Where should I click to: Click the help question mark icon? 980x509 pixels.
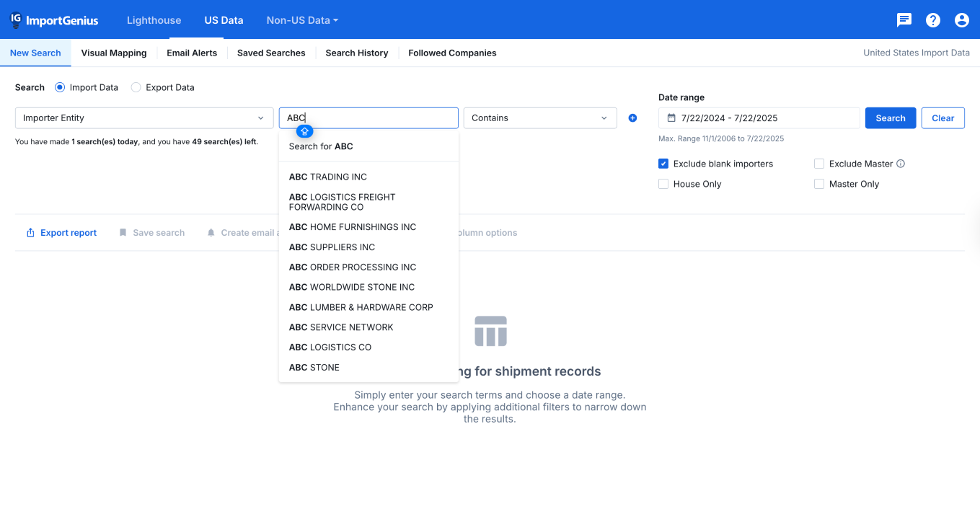(932, 19)
